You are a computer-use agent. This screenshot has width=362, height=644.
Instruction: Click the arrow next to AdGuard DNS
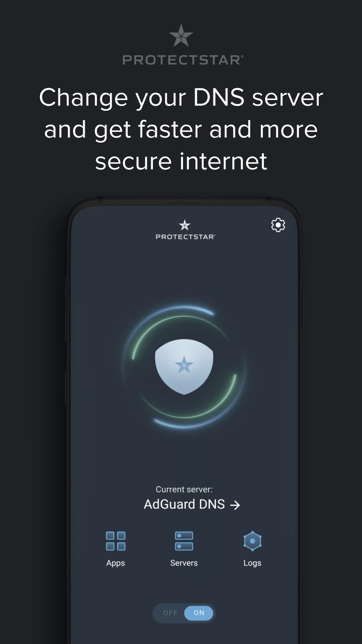tap(235, 505)
